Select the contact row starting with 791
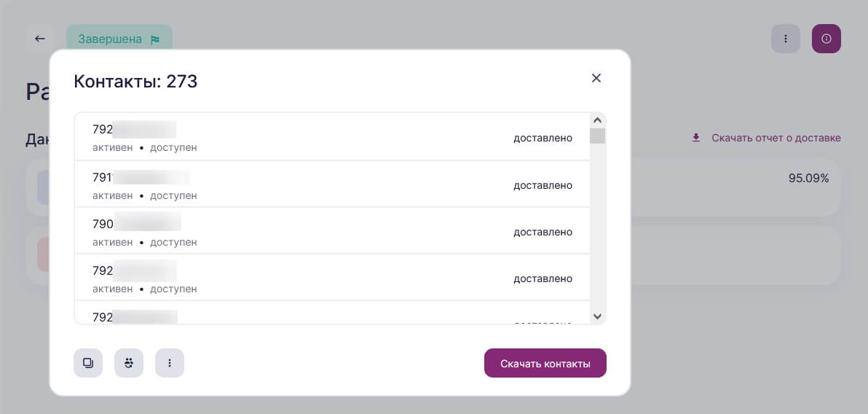This screenshot has width=868, height=414. (332, 184)
